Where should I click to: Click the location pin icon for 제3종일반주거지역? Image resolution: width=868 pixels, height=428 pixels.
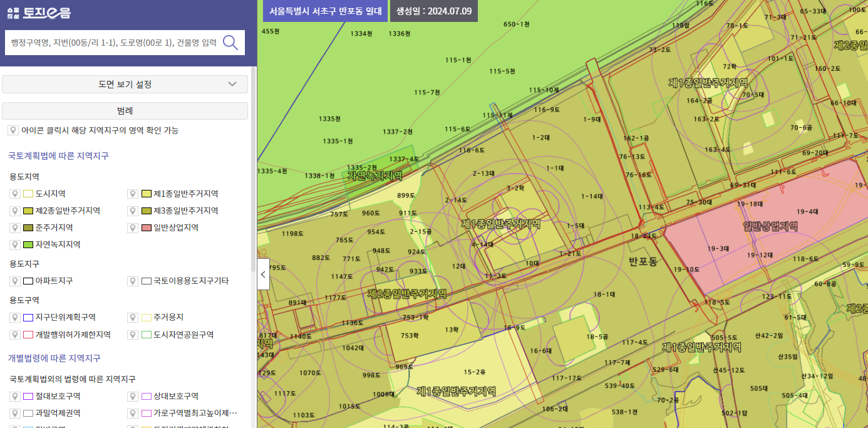[x=132, y=211]
